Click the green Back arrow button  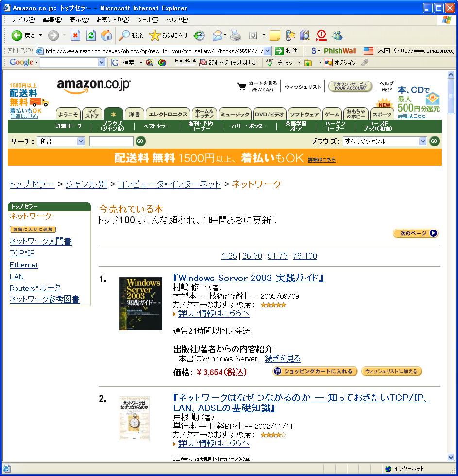[x=17, y=35]
